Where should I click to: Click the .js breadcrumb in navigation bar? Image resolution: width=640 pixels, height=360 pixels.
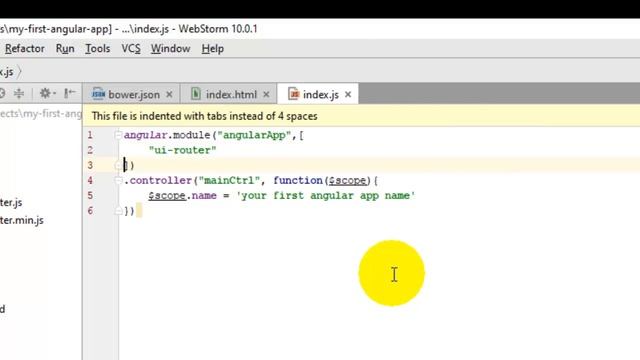7,72
